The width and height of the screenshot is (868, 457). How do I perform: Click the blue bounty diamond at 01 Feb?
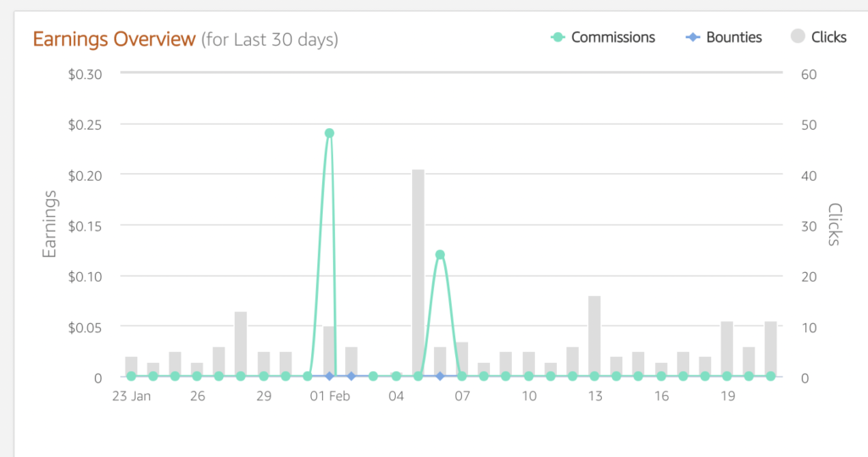pos(329,376)
